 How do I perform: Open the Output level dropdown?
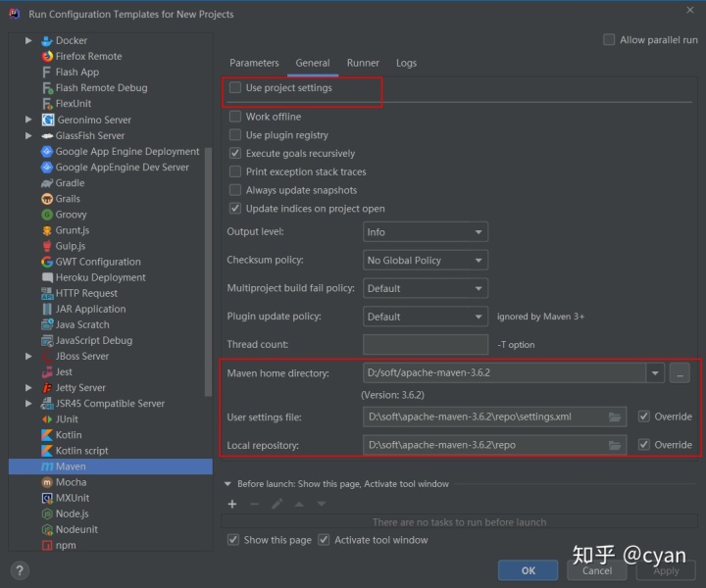click(x=426, y=232)
